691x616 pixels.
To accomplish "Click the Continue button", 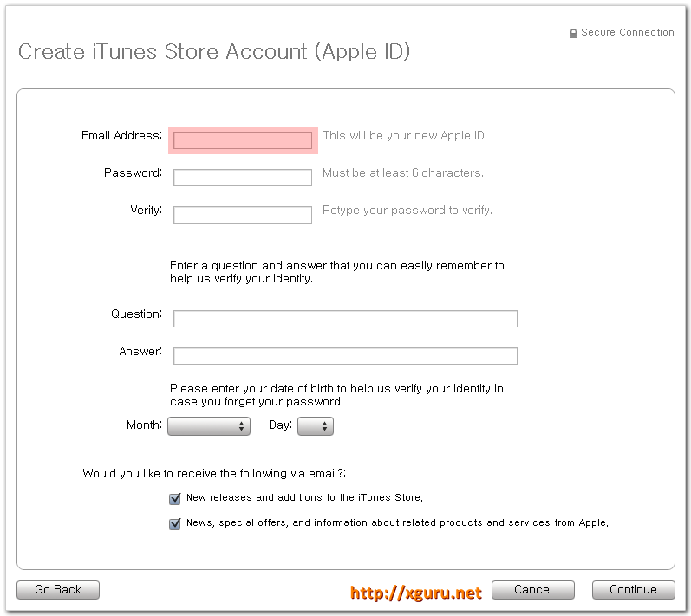I will pyautogui.click(x=633, y=590).
